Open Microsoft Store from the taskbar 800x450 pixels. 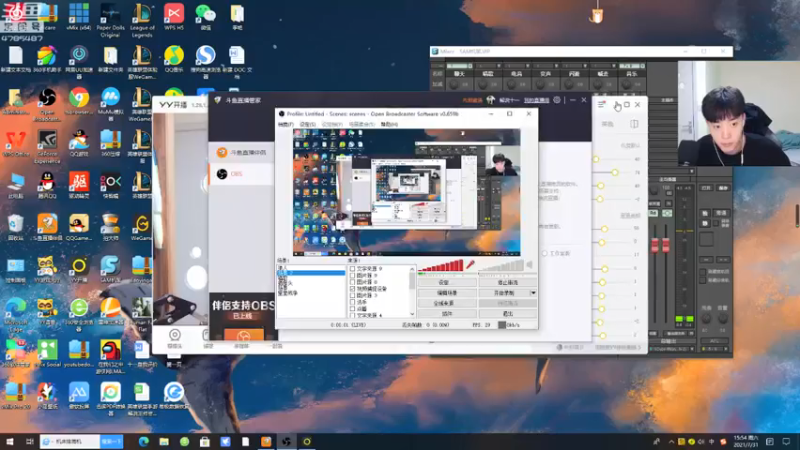(205, 441)
